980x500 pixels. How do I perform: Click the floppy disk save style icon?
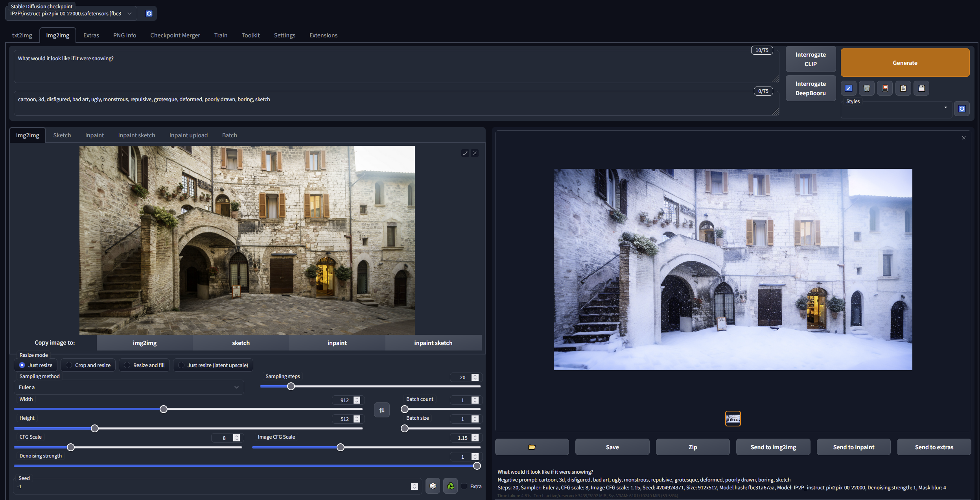[x=921, y=88]
